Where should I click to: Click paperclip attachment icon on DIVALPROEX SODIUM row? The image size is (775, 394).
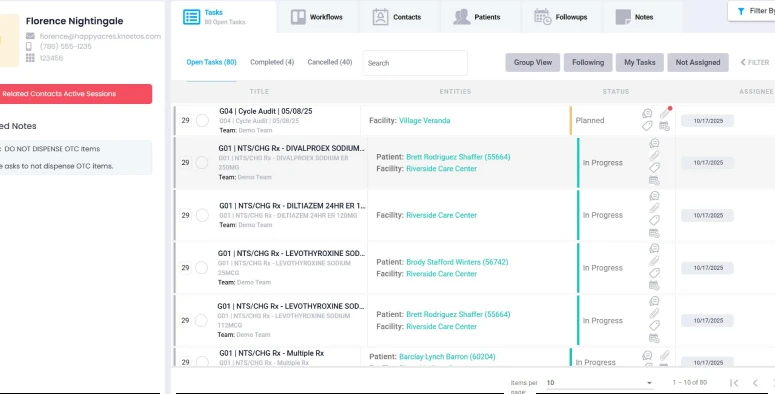pos(654,156)
